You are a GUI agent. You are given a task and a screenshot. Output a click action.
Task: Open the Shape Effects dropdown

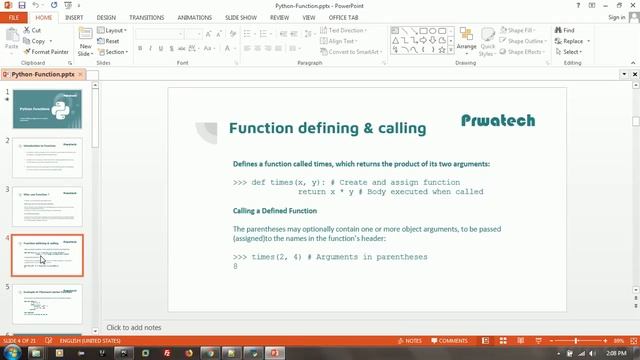click(x=523, y=52)
